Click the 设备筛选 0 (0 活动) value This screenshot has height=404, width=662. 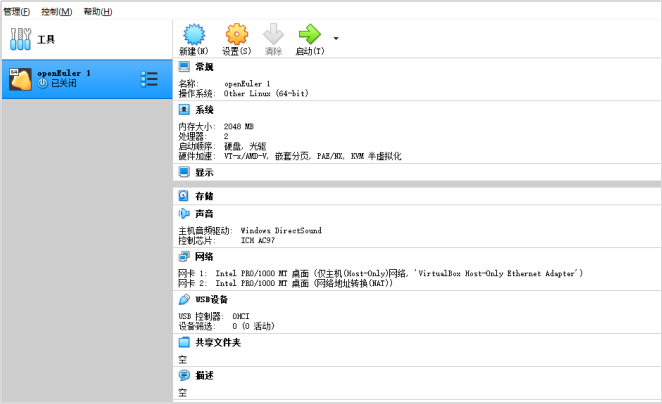click(x=253, y=326)
